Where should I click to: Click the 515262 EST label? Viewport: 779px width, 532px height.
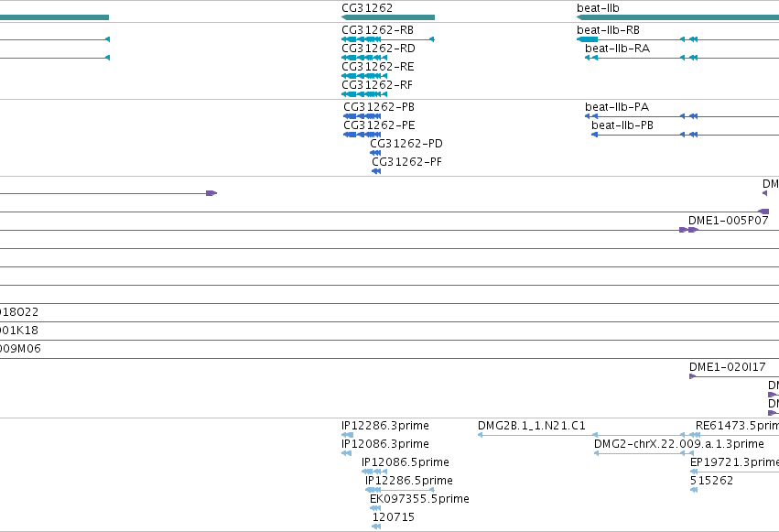click(711, 481)
